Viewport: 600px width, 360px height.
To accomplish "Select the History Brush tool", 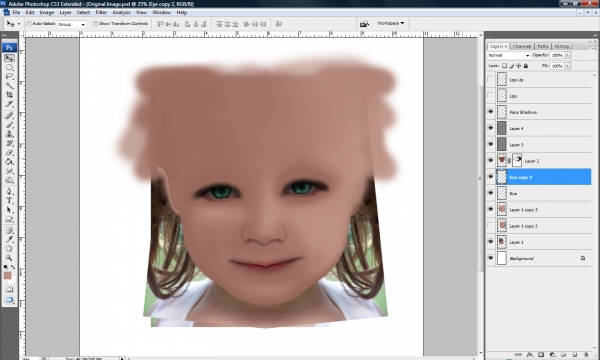I will pyautogui.click(x=9, y=143).
